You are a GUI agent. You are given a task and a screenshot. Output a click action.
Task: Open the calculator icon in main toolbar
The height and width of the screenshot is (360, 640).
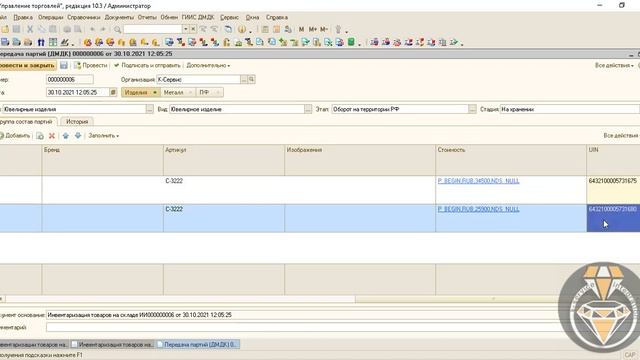(265, 29)
